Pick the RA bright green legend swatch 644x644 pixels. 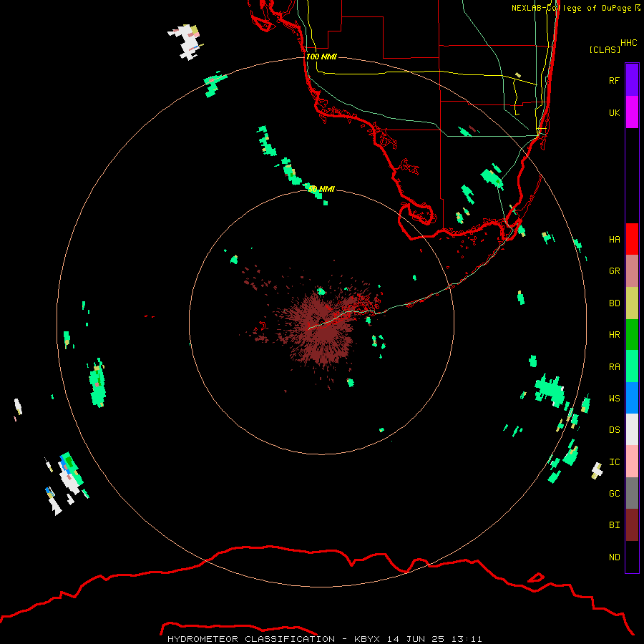632,366
